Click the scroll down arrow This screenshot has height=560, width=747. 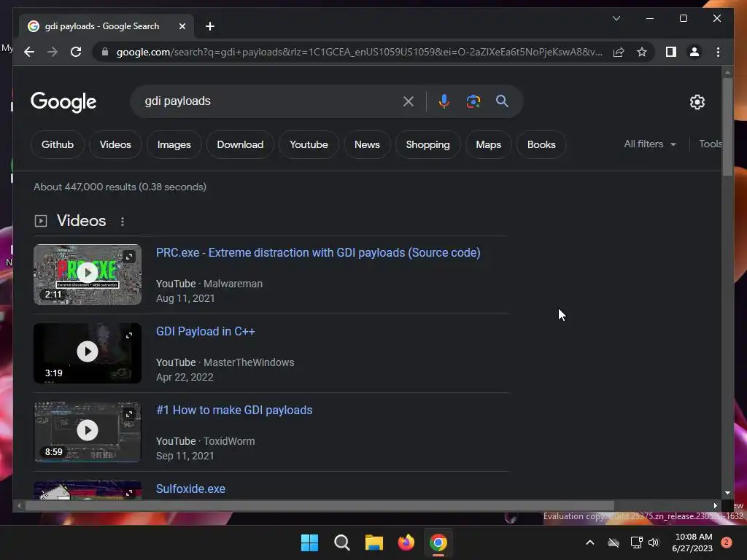click(727, 493)
